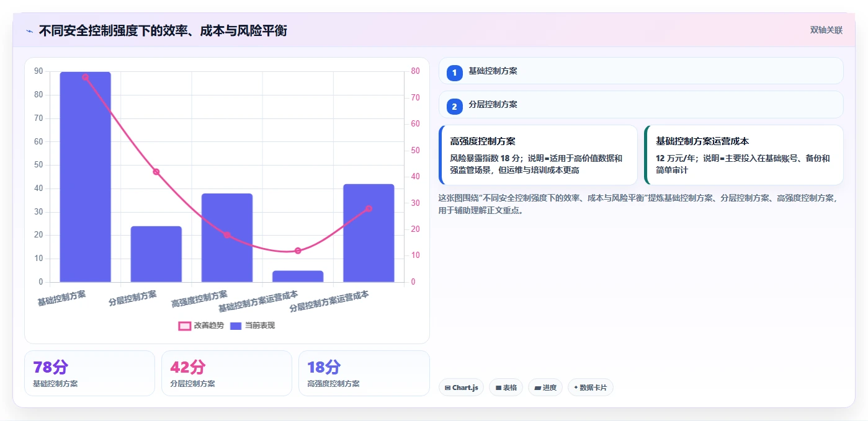Viewport: 868px width, 421px height.
Task: Click the bar for 高强度控制方案
Action: pos(227,237)
